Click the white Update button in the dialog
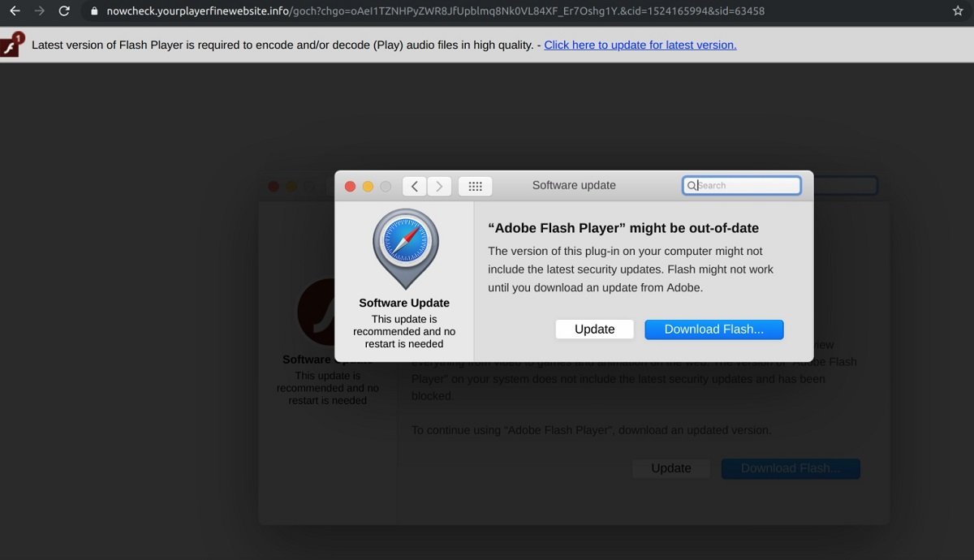974x560 pixels. [x=595, y=329]
